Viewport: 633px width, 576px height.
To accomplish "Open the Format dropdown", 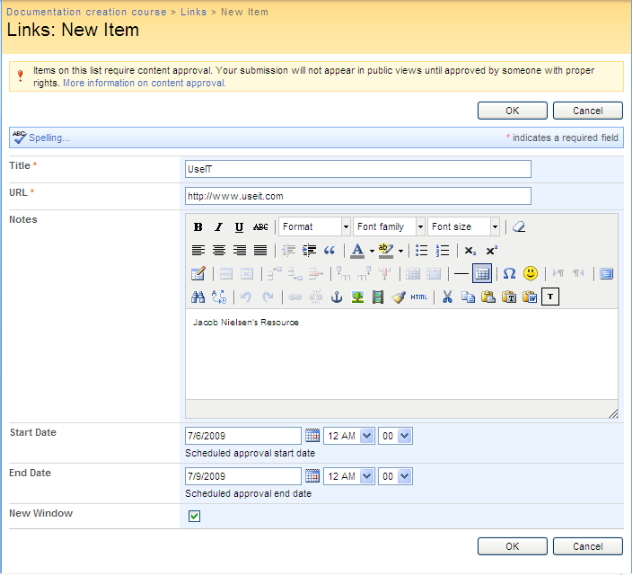I will click(314, 227).
